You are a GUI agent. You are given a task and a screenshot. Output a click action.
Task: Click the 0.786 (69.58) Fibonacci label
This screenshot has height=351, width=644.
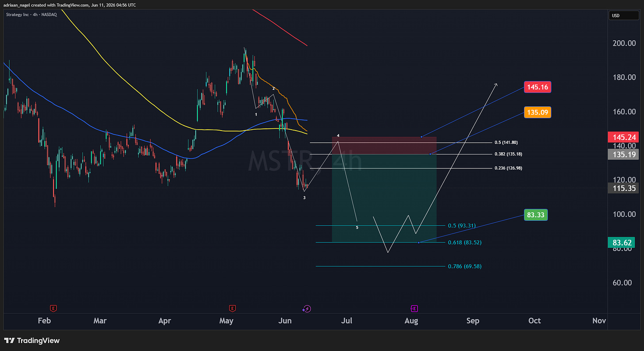click(x=464, y=266)
